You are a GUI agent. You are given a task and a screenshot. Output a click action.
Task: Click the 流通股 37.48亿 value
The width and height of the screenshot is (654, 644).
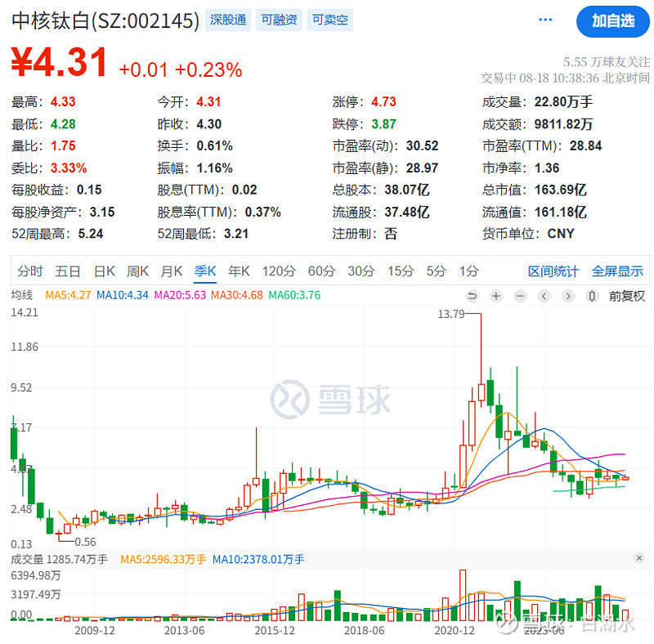[x=406, y=212]
